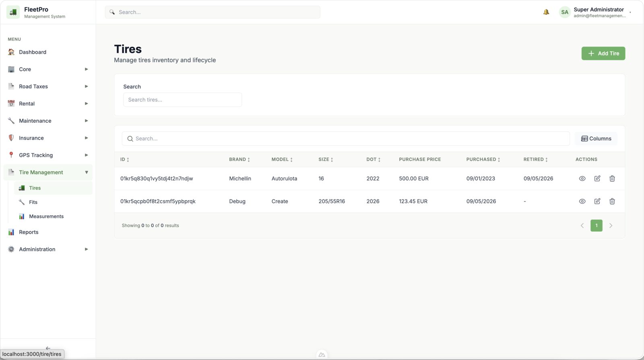
Task: Sort the table by Model
Action: pyautogui.click(x=282, y=160)
